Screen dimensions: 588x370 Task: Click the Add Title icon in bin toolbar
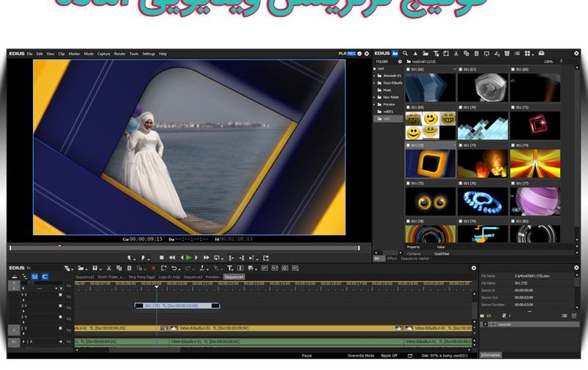point(436,54)
